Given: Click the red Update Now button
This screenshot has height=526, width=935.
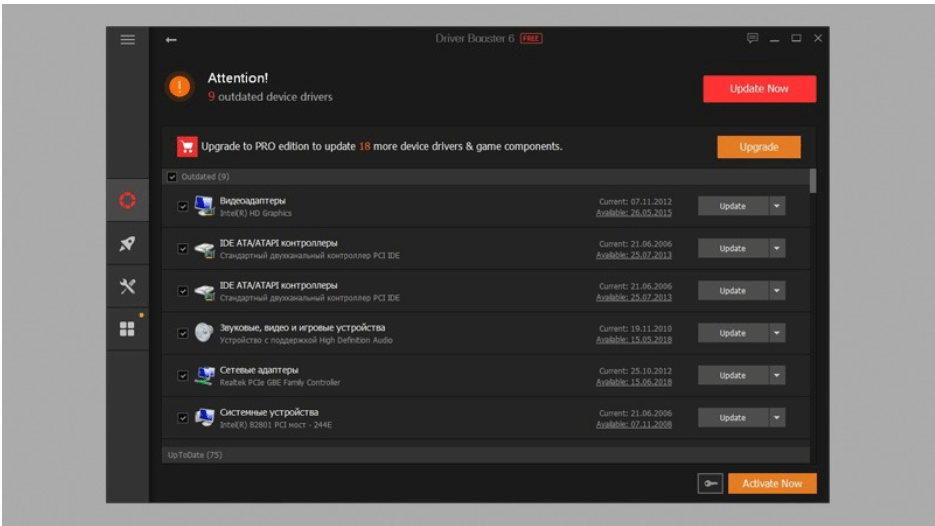Looking at the screenshot, I should [x=759, y=89].
